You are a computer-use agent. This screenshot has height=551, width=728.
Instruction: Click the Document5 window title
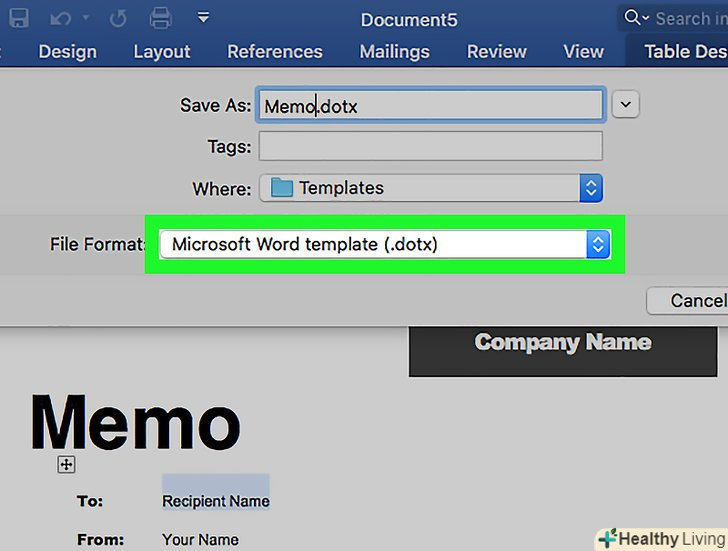[x=409, y=20]
